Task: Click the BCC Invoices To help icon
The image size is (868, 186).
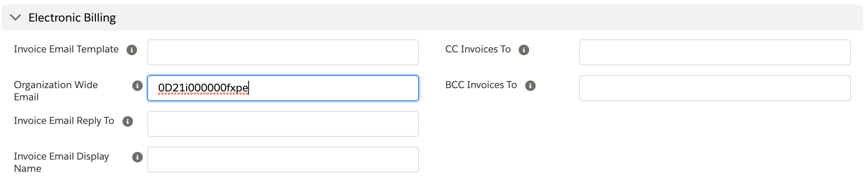Action: [x=530, y=86]
